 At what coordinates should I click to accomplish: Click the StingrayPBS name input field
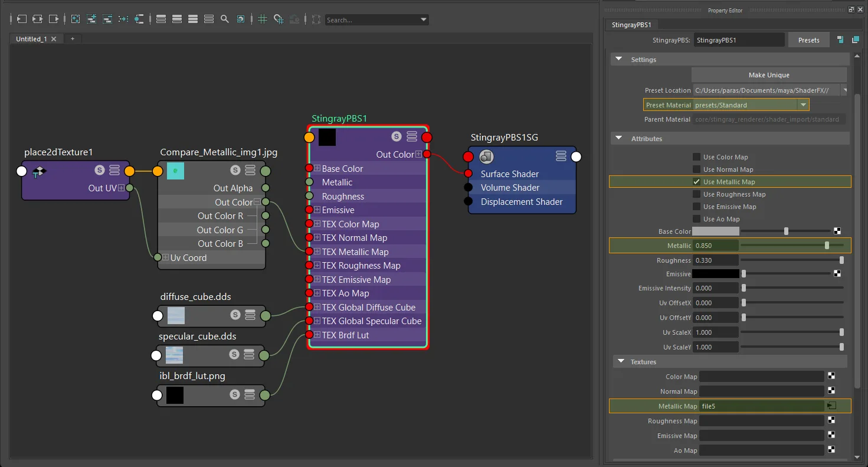pos(739,40)
